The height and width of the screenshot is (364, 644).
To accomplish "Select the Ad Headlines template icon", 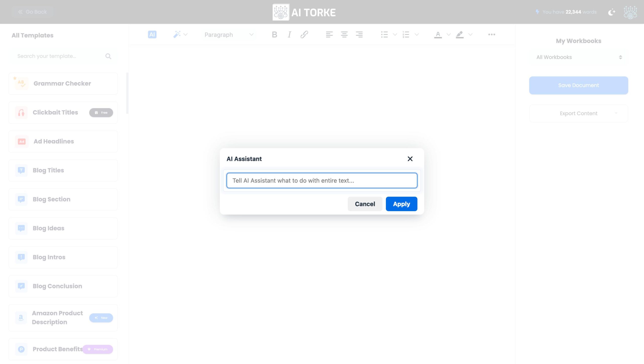I will pos(21,141).
